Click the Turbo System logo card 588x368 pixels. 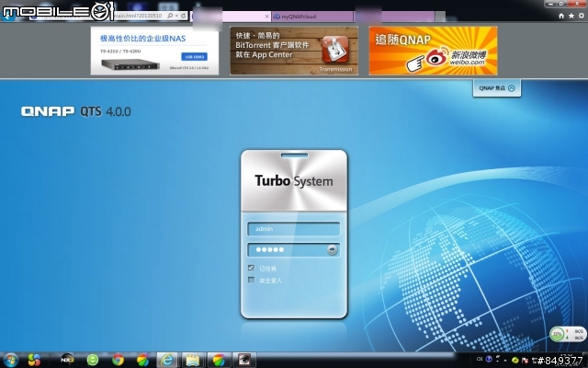[294, 180]
